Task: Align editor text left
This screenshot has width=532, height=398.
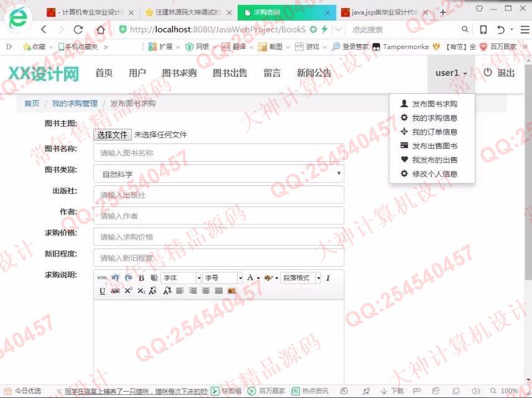Action: click(180, 291)
